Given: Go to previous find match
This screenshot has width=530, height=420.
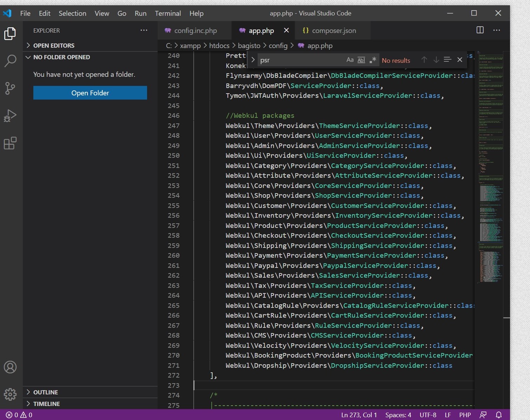Looking at the screenshot, I should (x=424, y=60).
